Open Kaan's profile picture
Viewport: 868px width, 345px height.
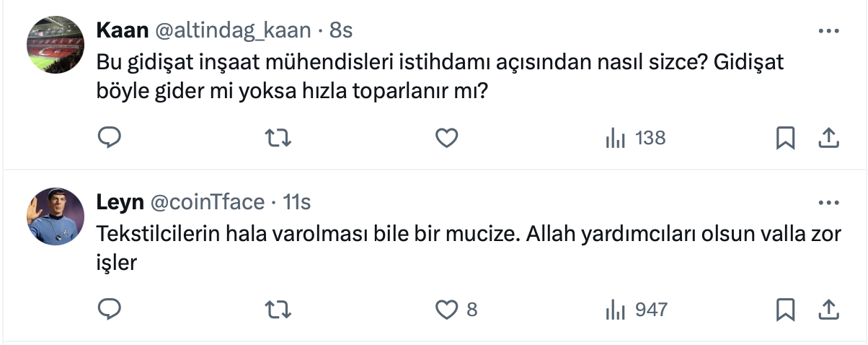(57, 43)
